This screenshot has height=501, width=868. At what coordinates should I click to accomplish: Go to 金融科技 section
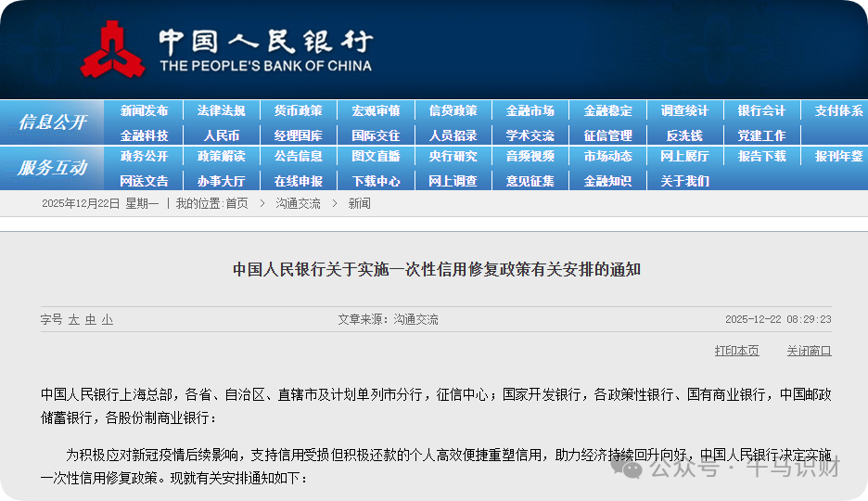(x=144, y=135)
